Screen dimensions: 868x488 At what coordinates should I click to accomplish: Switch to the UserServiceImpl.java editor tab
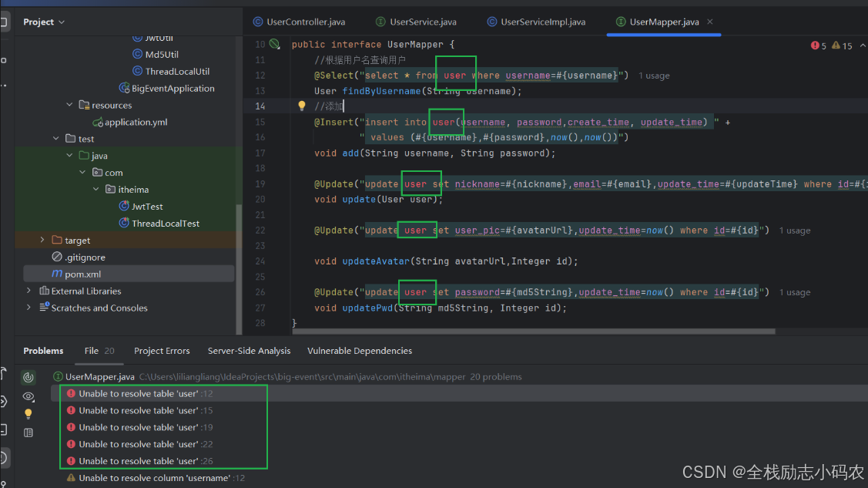tap(537, 22)
